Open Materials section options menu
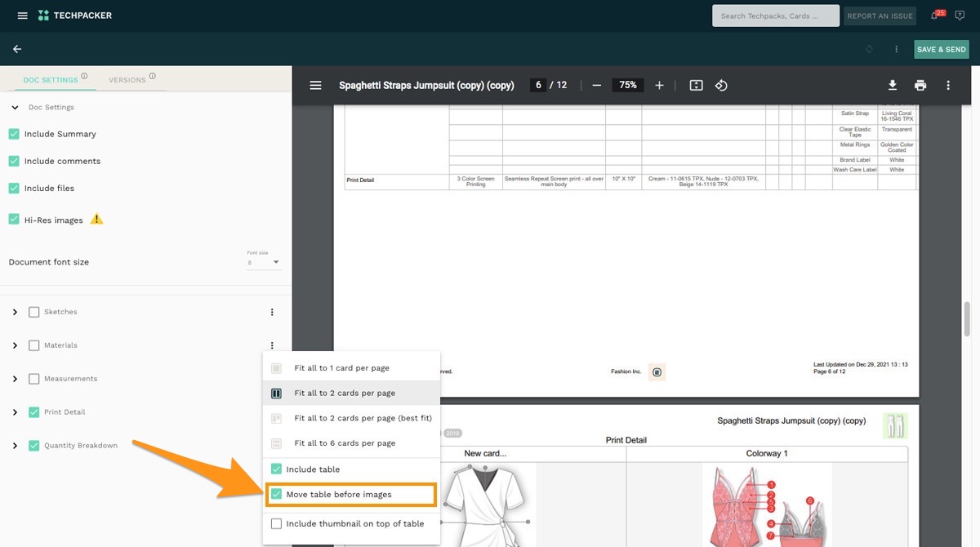 [271, 345]
